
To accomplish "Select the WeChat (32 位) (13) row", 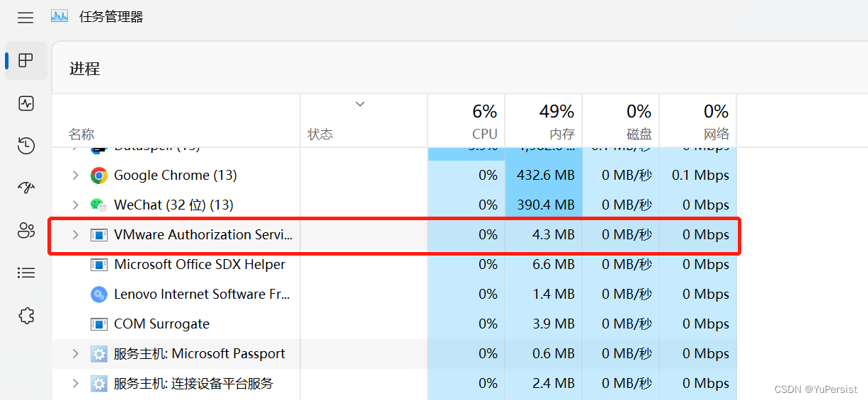I will pos(394,205).
